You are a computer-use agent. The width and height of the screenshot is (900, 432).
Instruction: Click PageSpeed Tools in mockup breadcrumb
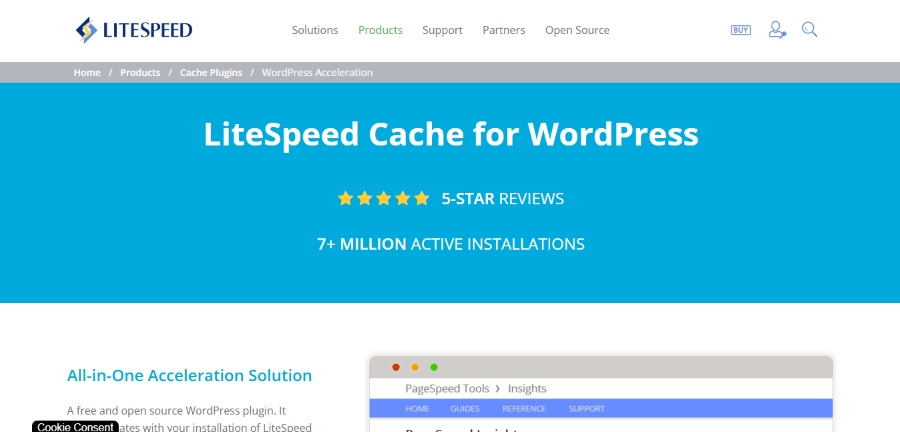(447, 389)
